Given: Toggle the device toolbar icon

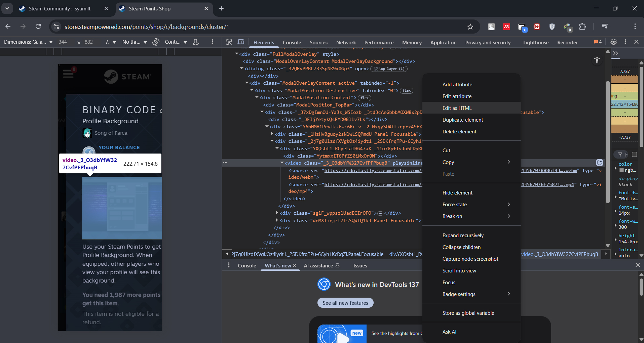Looking at the screenshot, I should 241,42.
